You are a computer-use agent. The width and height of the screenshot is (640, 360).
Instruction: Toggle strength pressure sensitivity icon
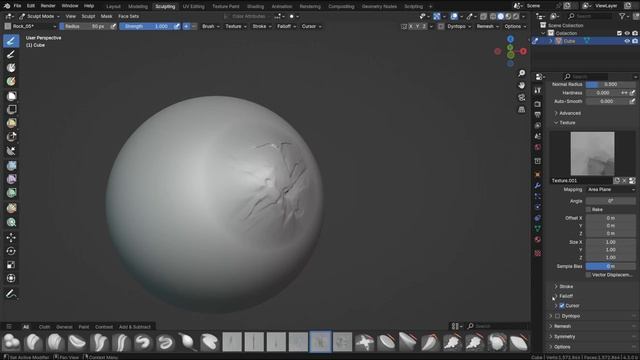point(177,26)
